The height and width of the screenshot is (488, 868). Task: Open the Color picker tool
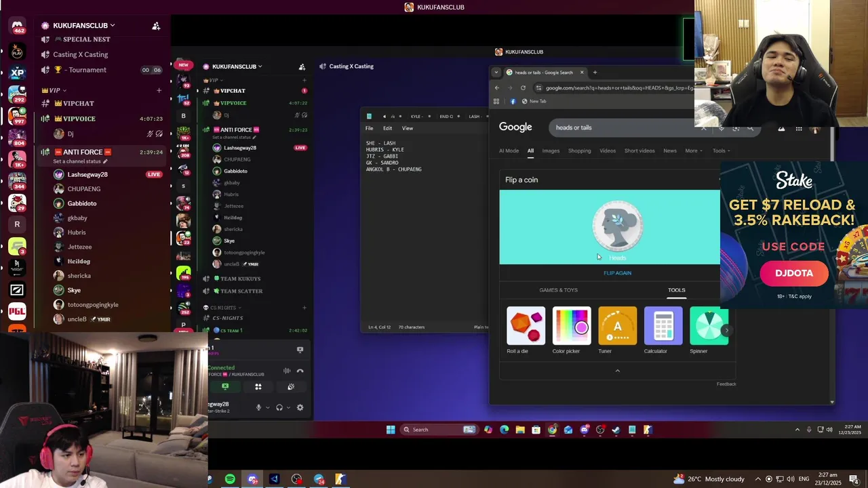[x=572, y=326]
